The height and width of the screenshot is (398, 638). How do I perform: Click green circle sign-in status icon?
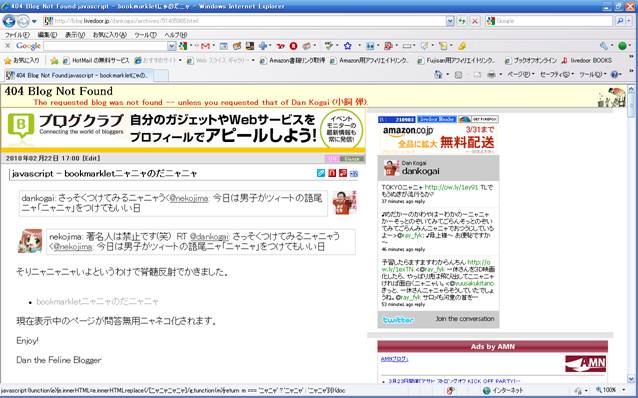point(622,46)
